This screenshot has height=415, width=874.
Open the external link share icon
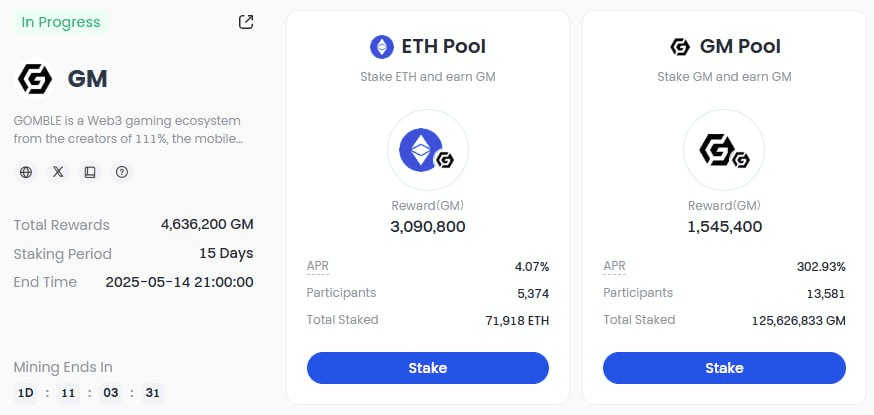coord(246,22)
